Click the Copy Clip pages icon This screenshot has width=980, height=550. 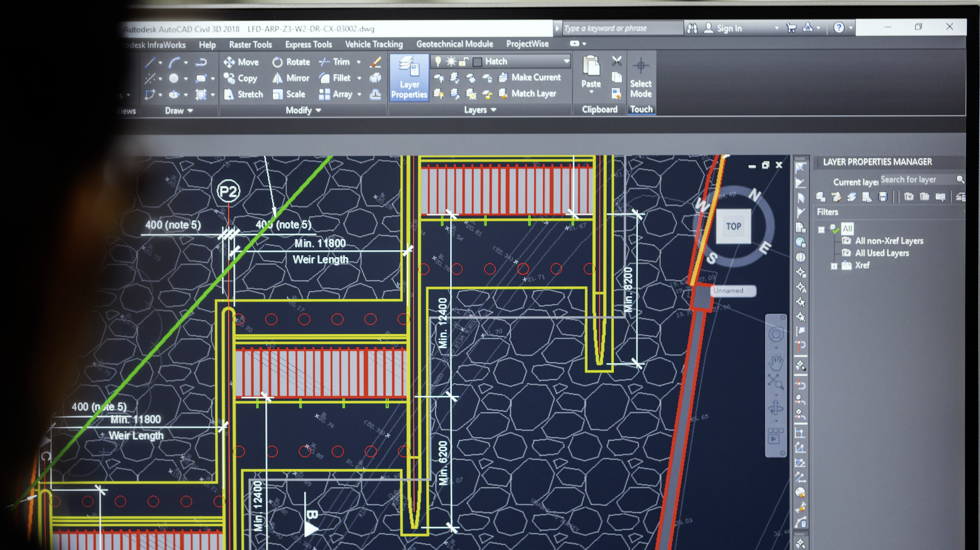(617, 77)
